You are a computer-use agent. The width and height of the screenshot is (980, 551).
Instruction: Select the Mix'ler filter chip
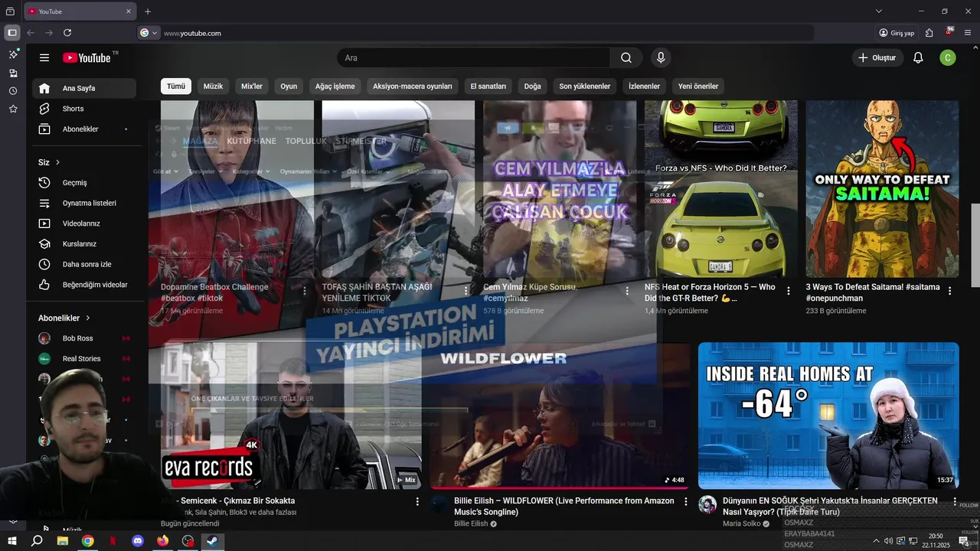252,86
